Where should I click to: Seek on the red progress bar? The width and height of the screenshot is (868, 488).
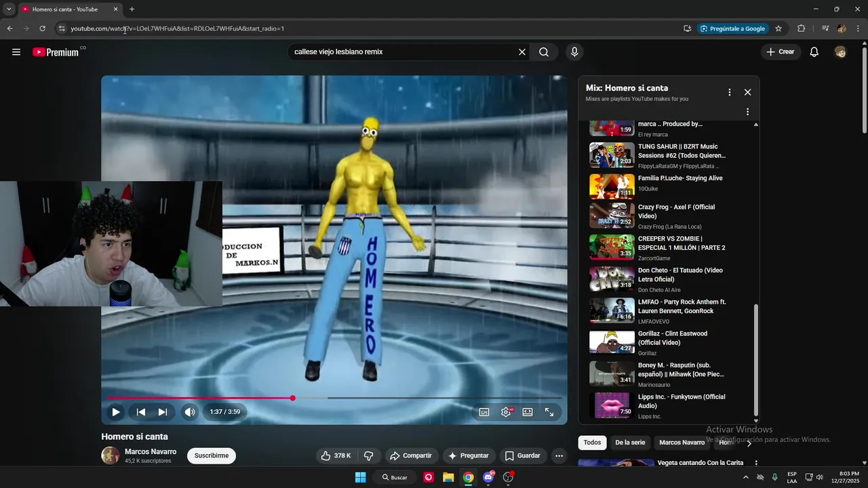pos(334,398)
